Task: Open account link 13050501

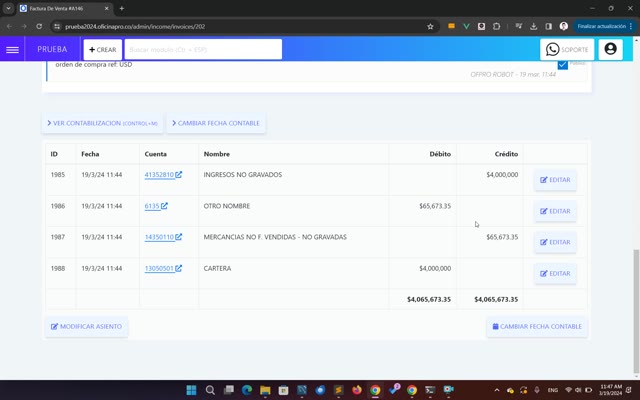Action: 159,269
